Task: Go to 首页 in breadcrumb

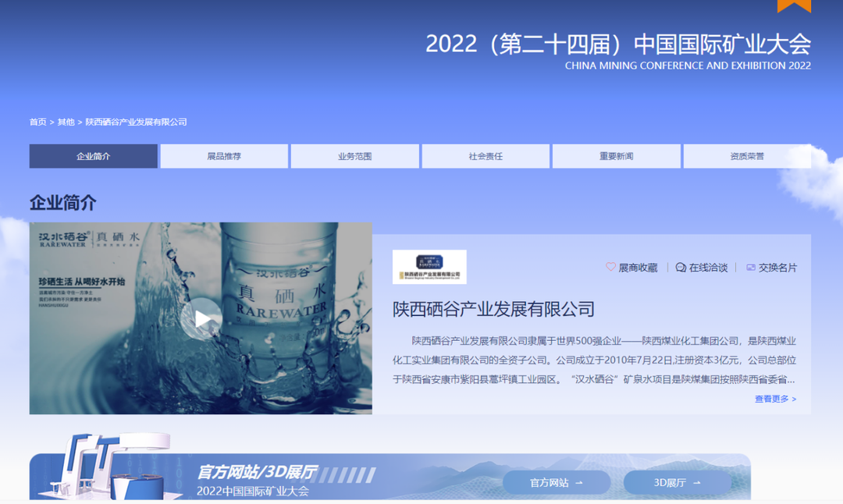Action: pyautogui.click(x=37, y=122)
